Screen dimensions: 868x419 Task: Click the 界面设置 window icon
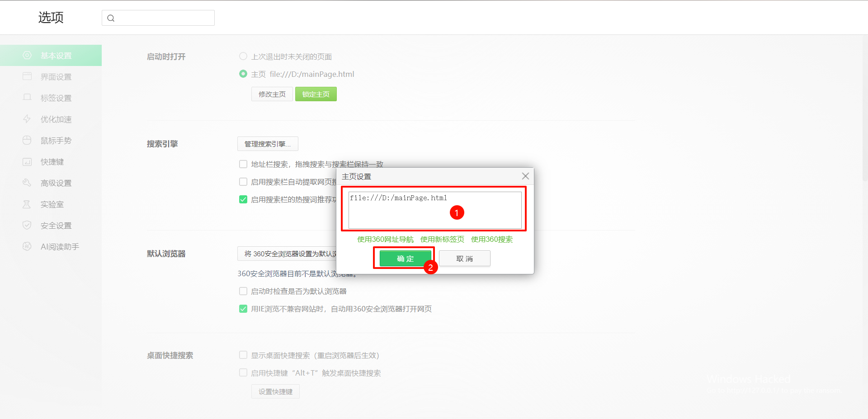tap(27, 76)
